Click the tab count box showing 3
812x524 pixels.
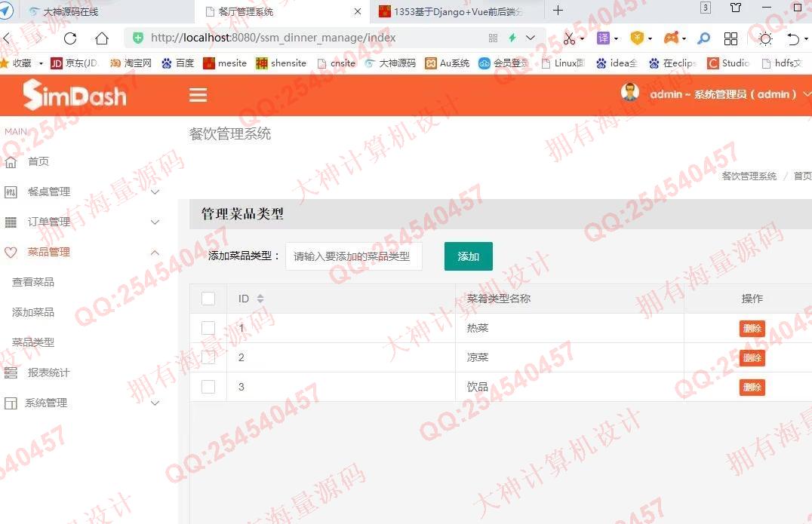click(706, 8)
